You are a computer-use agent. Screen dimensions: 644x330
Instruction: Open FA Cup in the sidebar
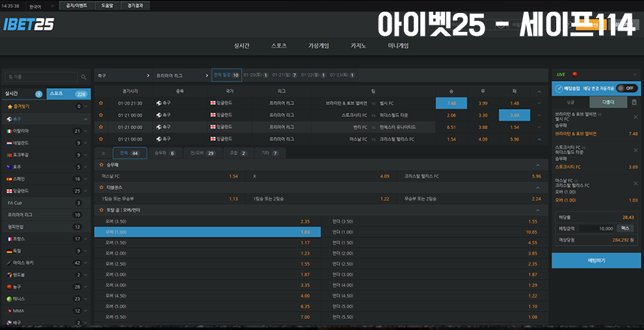click(46, 203)
